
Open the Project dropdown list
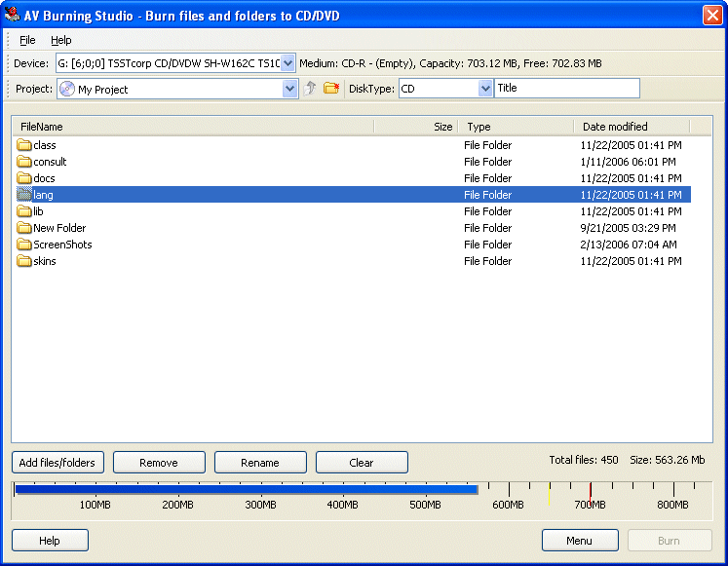tap(289, 89)
